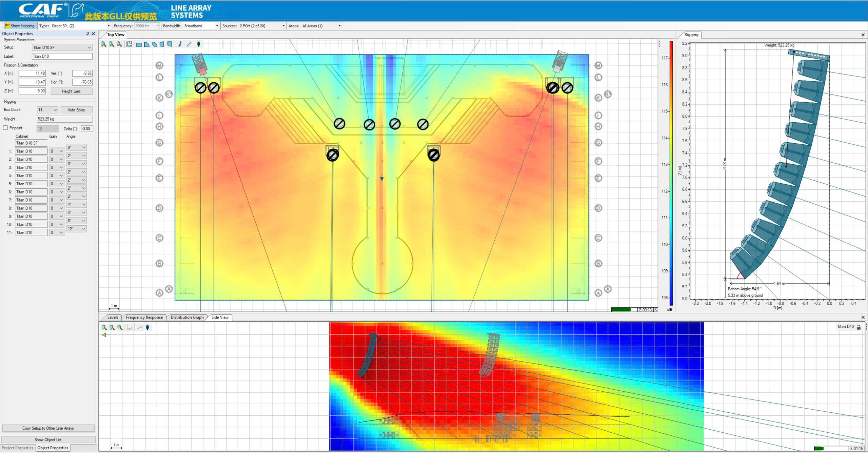Open the Gain dropdown for cabinet 1
The image size is (868, 453).
point(57,151)
